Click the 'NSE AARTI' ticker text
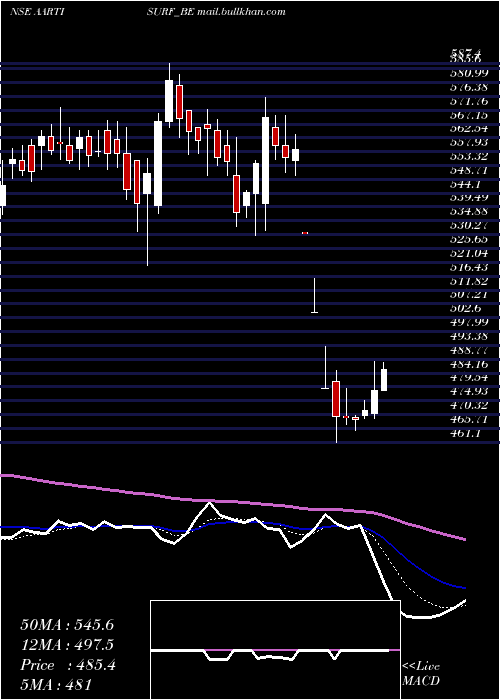 (37, 12)
